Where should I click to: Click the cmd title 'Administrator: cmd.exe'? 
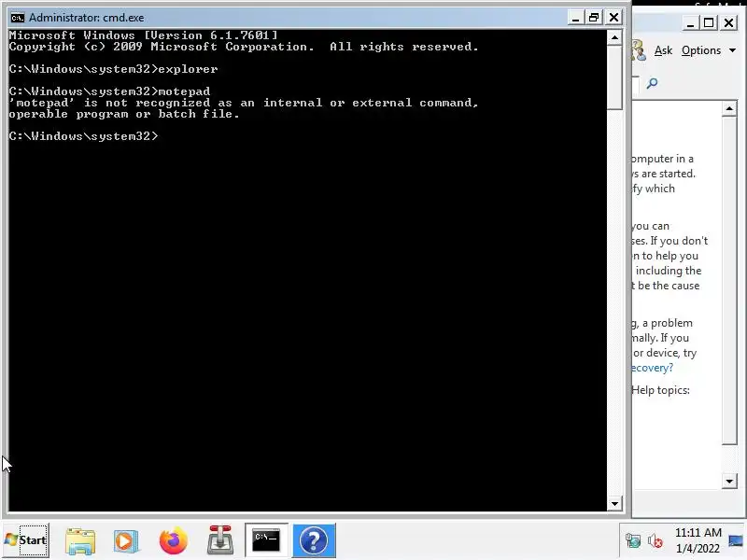click(86, 18)
